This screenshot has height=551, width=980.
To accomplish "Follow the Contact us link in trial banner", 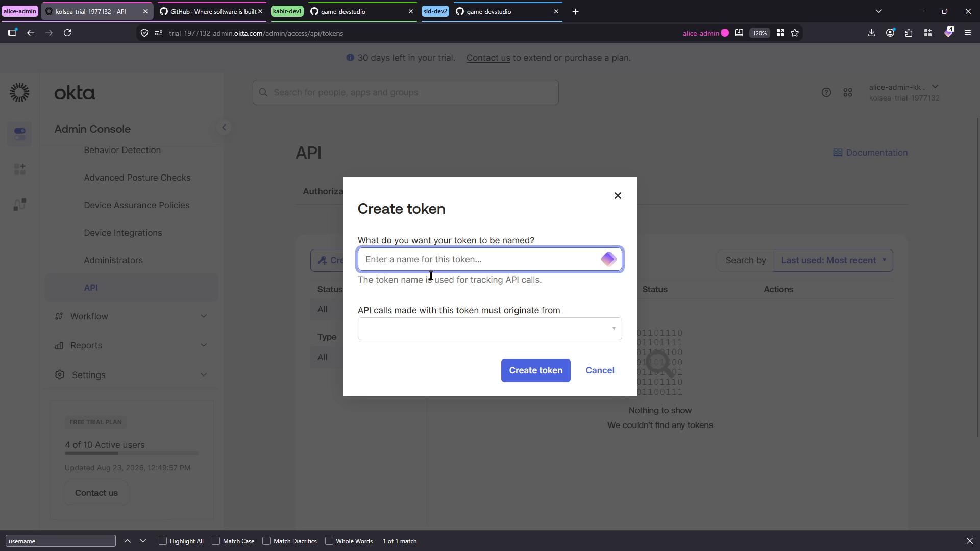I will click(488, 58).
